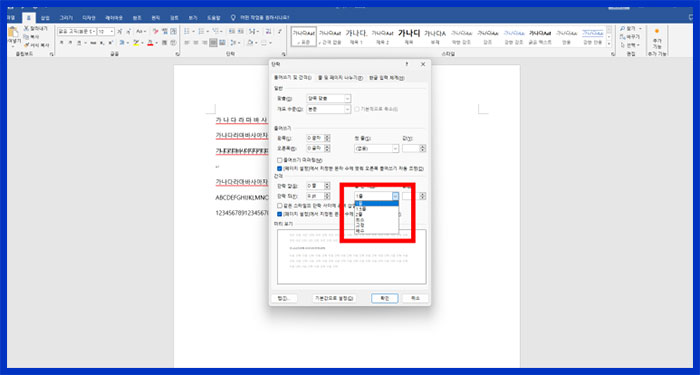Click the yellow text highlight pen icon
The height and width of the screenshot is (375, 700).
pyautogui.click(x=136, y=43)
